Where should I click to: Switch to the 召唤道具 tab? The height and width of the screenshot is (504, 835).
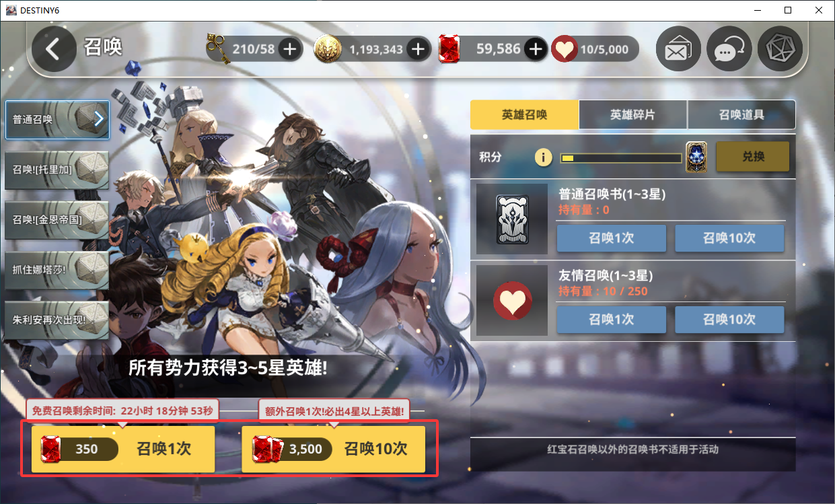coord(741,114)
